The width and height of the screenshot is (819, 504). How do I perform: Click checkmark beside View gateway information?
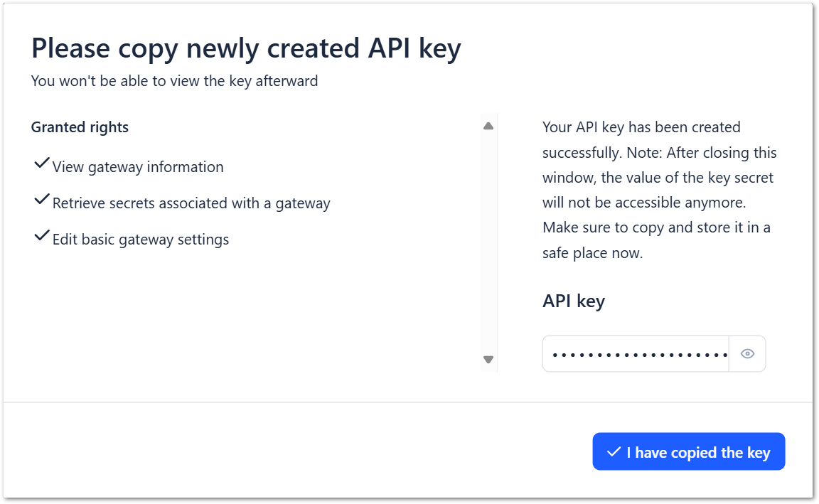(41, 164)
